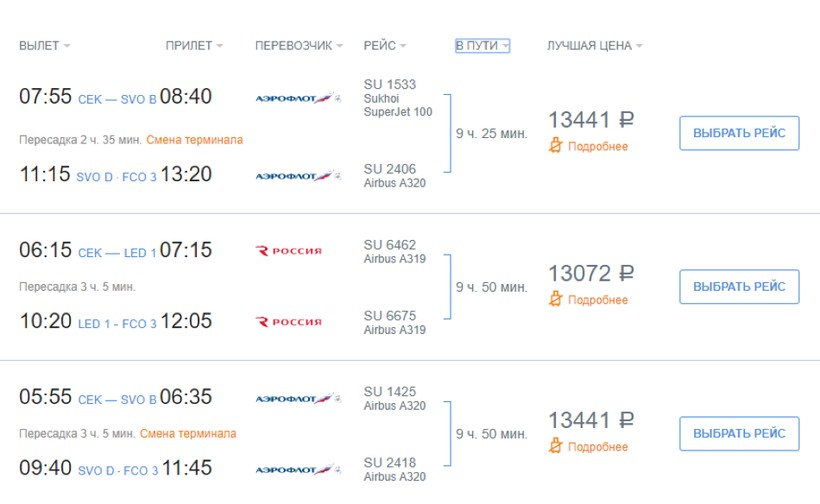This screenshot has width=820, height=504.
Task: Sort flights by ВЫЛЕТ departure time
Action: [44, 46]
